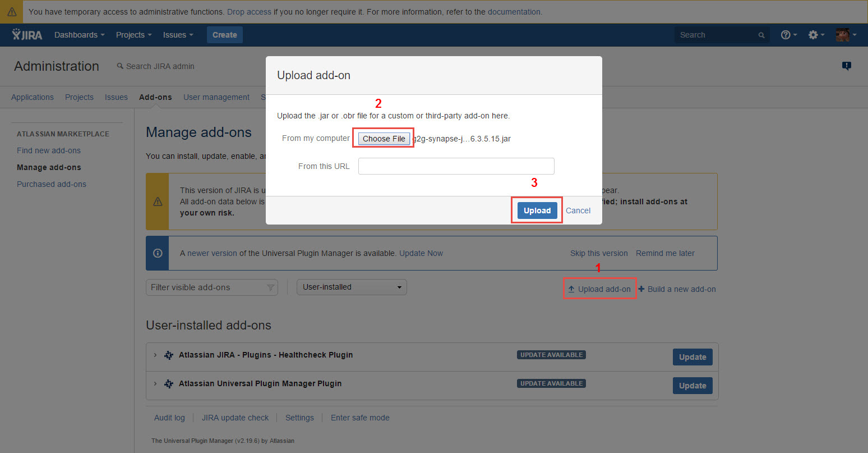Expand the Healthcheck Plugin row
Viewport: 868px width, 453px height.
pos(155,355)
